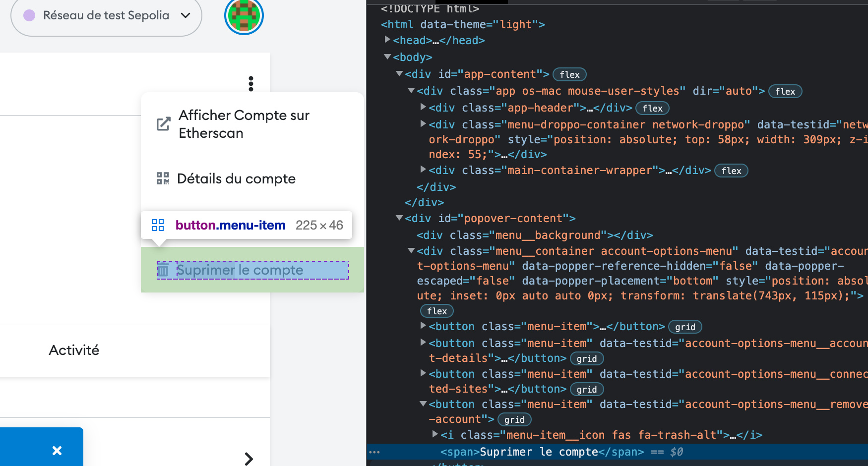Expand the account-details button node
Image resolution: width=868 pixels, height=466 pixels.
click(x=423, y=343)
